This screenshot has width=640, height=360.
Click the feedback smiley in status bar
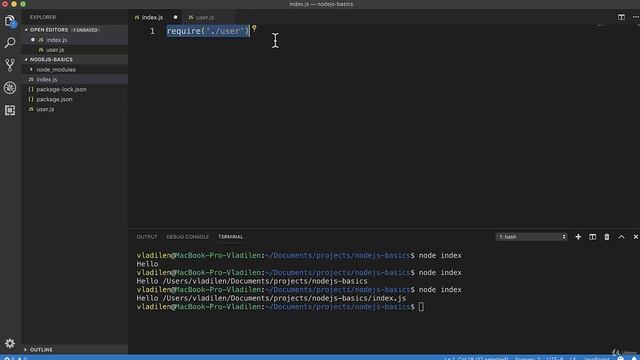(620, 358)
